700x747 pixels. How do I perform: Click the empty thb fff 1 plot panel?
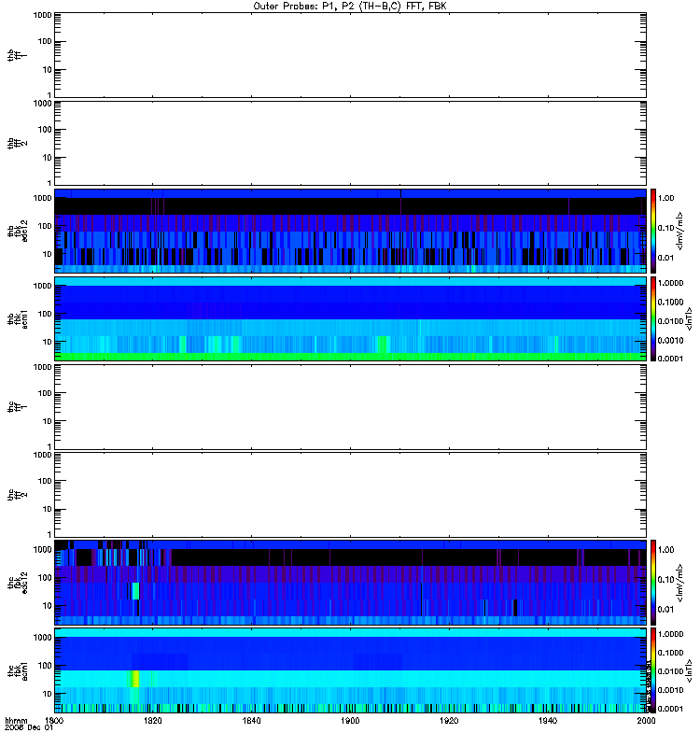(350, 55)
